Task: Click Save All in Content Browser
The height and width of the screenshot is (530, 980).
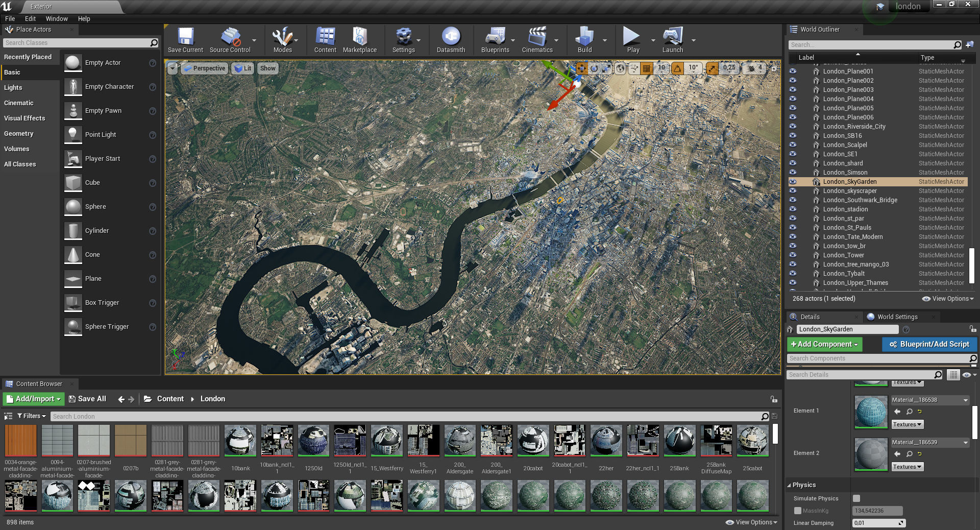Action: tap(87, 399)
